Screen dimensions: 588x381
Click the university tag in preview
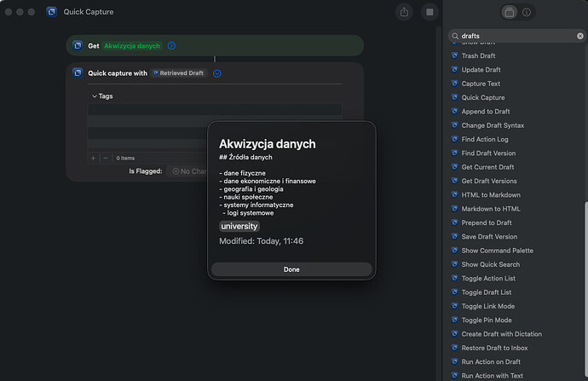(x=239, y=226)
